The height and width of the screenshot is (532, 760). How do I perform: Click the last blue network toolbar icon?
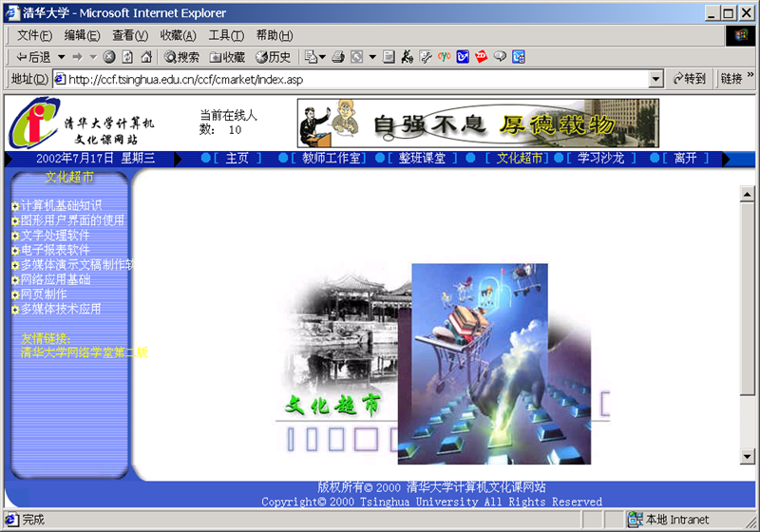click(518, 57)
